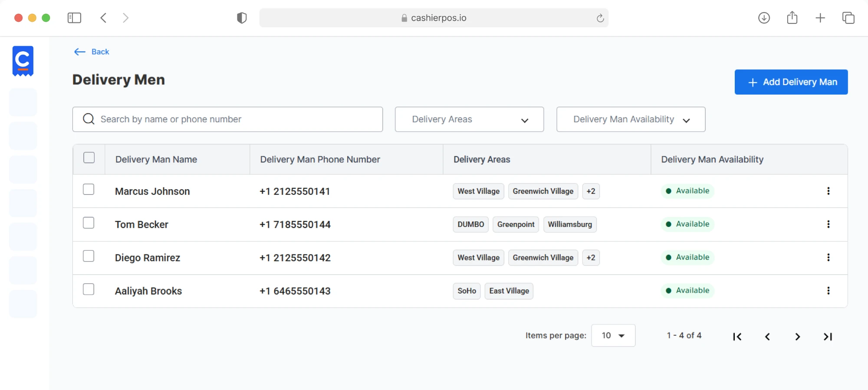
Task: Click the browser share icon
Action: (x=792, y=17)
